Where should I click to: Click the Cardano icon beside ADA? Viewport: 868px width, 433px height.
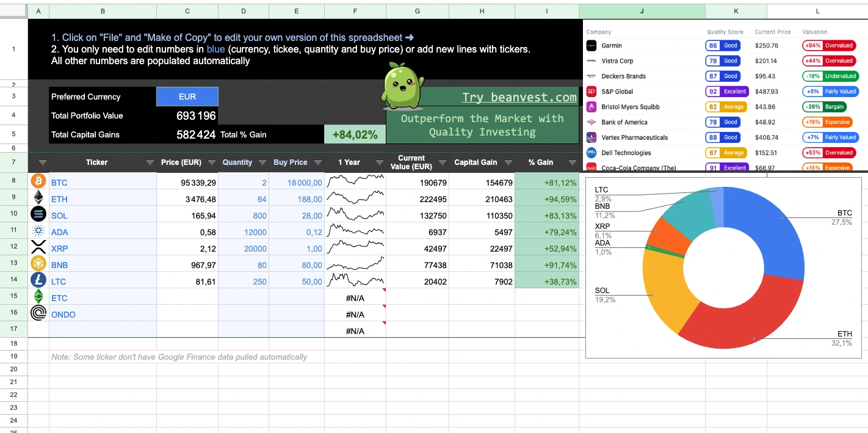38,231
